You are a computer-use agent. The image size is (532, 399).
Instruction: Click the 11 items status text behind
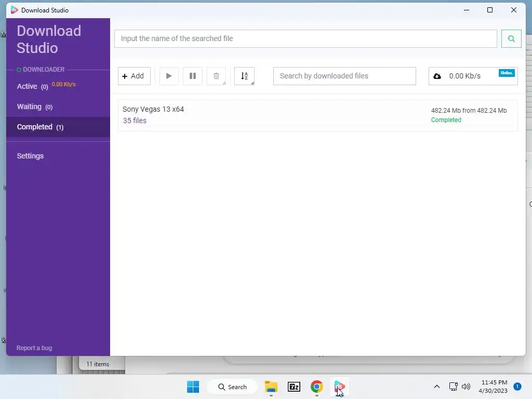click(x=98, y=364)
